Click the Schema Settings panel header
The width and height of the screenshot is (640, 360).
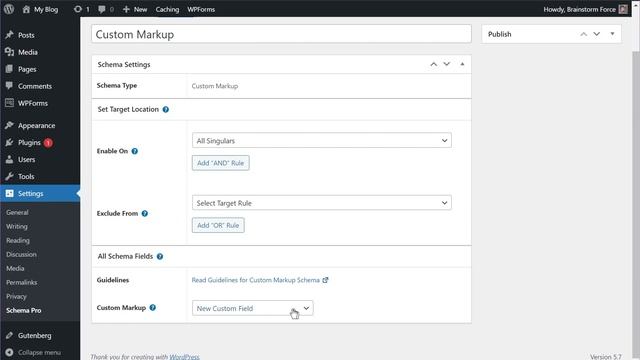[x=281, y=64]
